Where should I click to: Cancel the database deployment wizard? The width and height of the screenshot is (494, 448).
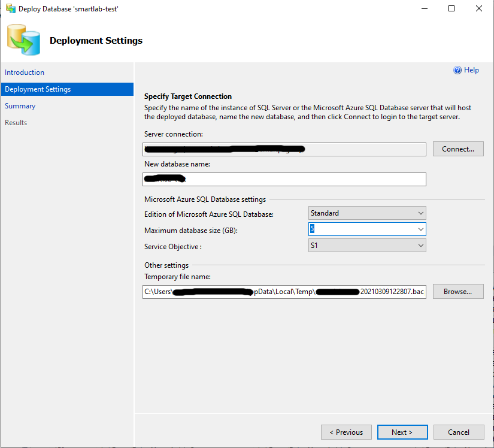(x=459, y=432)
